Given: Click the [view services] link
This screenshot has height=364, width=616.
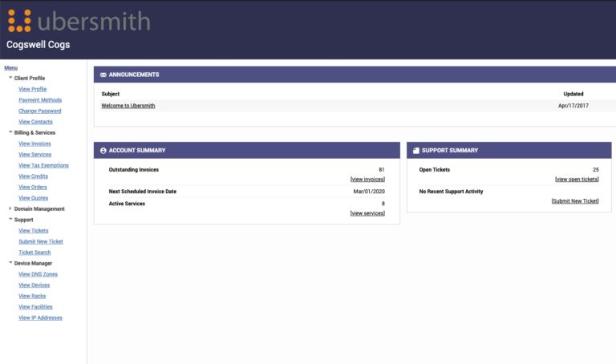Looking at the screenshot, I should click(x=367, y=212).
